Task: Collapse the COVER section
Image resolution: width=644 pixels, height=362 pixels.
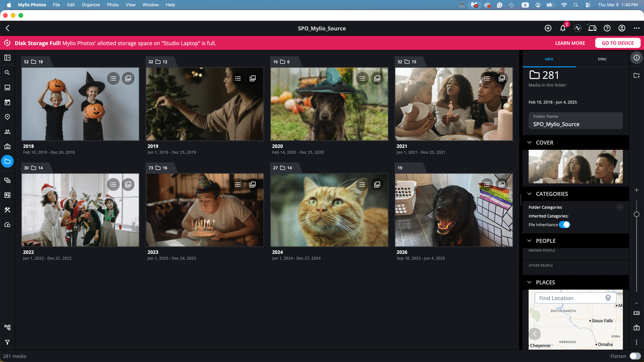Action: coord(529,143)
